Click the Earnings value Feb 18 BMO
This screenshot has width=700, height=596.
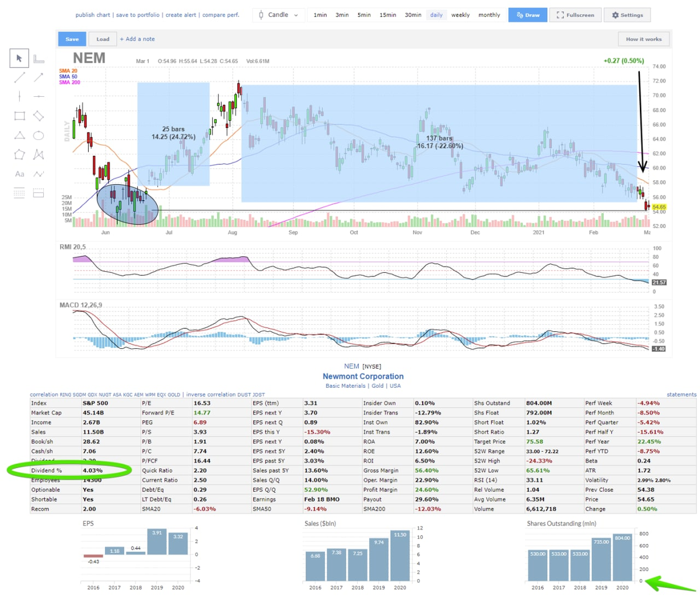click(321, 499)
